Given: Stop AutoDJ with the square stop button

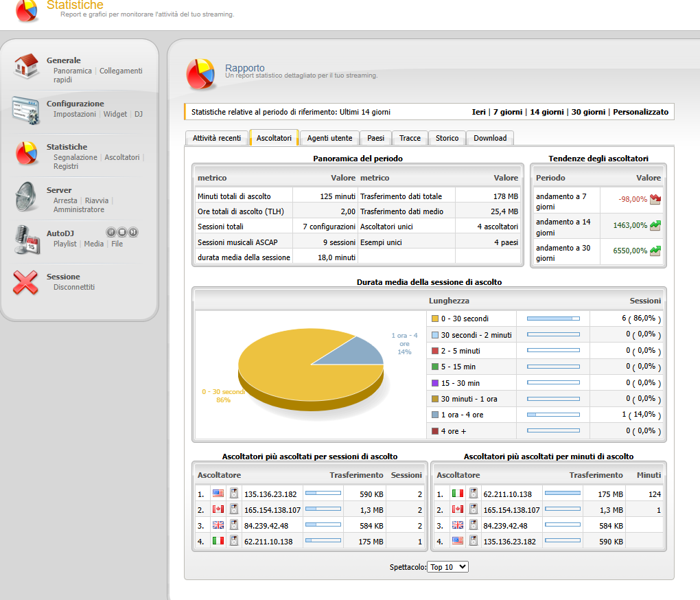Looking at the screenshot, I should [x=122, y=232].
